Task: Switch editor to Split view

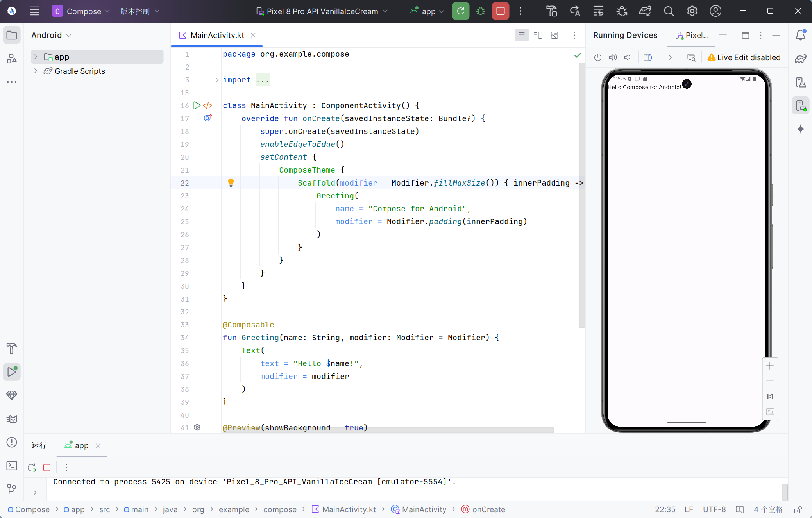Action: click(538, 35)
